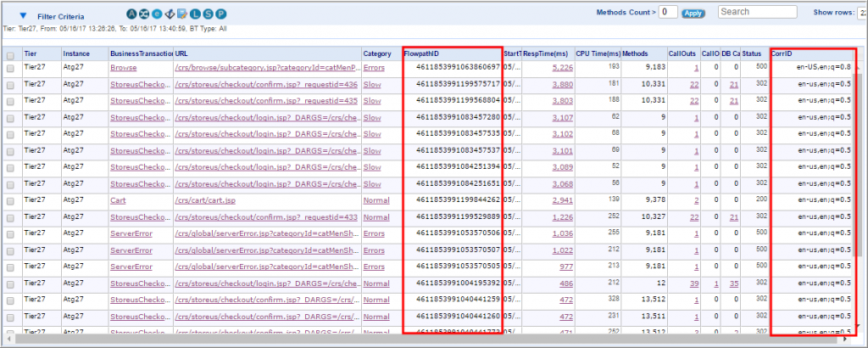This screenshot has height=348, width=868.
Task: Open the 39 CallOuts link
Action: (x=694, y=283)
